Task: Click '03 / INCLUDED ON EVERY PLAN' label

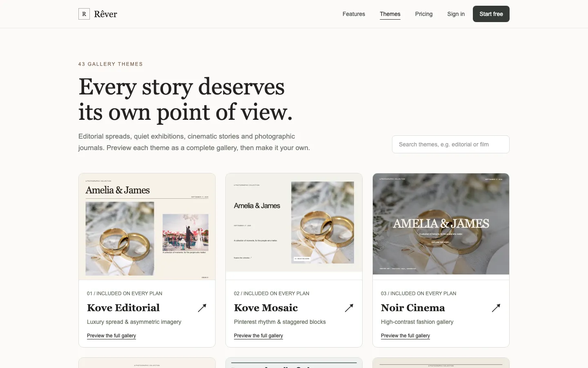Action: (x=419, y=294)
